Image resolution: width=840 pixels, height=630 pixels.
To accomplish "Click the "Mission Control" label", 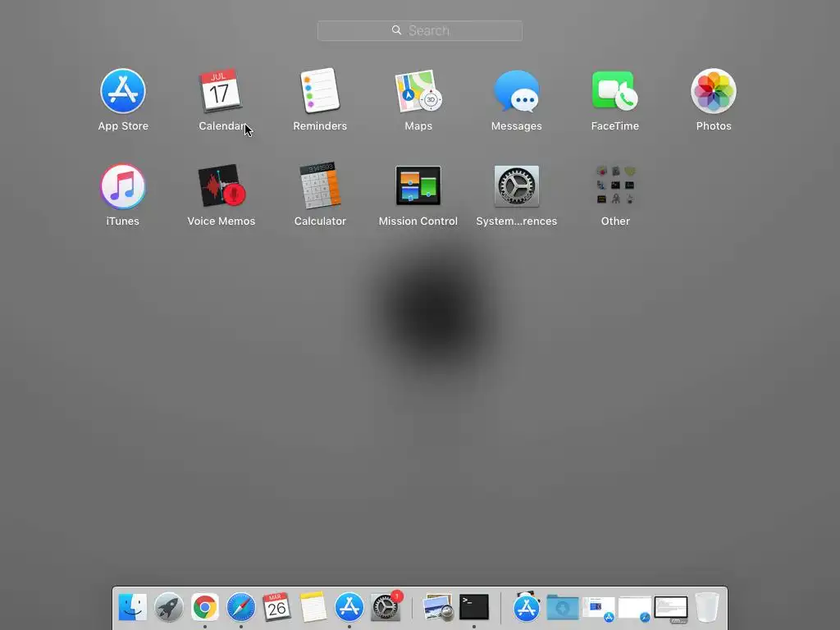I will (x=418, y=221).
